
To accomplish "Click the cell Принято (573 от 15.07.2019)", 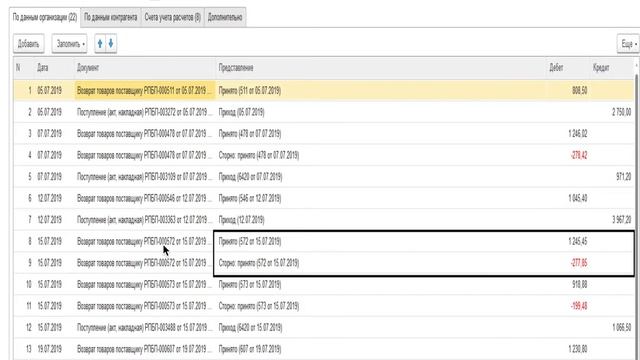I will click(250, 284).
